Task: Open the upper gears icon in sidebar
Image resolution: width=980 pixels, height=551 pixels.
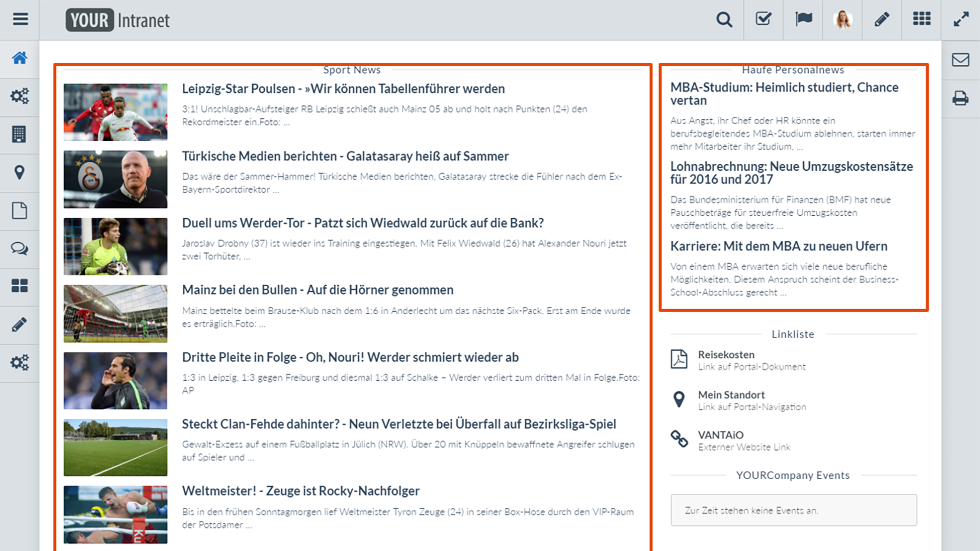Action: point(19,96)
